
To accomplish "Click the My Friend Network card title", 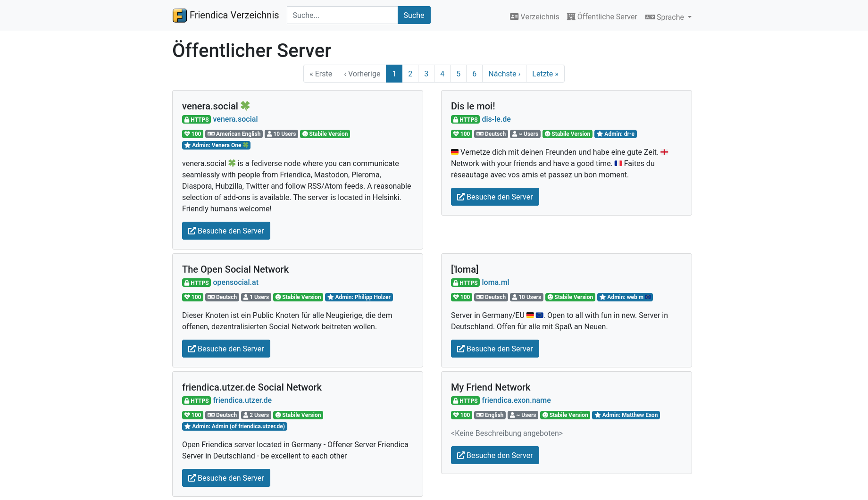I will click(x=491, y=387).
